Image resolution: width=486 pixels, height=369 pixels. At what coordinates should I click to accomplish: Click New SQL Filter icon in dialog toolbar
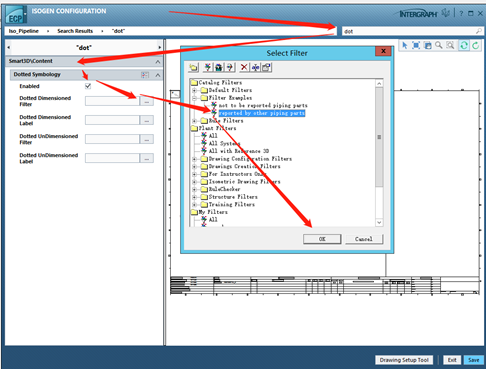tap(230, 67)
